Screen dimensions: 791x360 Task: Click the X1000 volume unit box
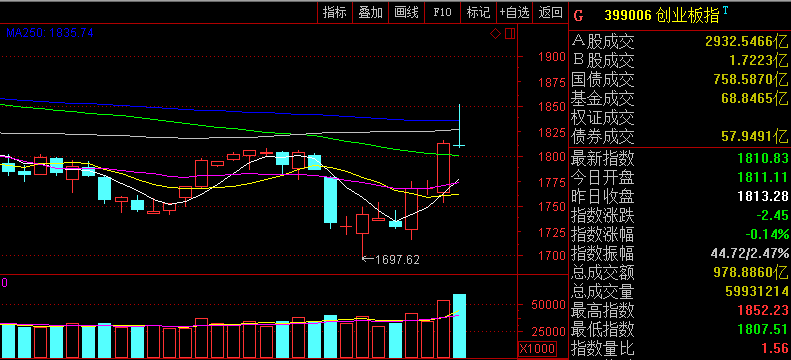(537, 348)
